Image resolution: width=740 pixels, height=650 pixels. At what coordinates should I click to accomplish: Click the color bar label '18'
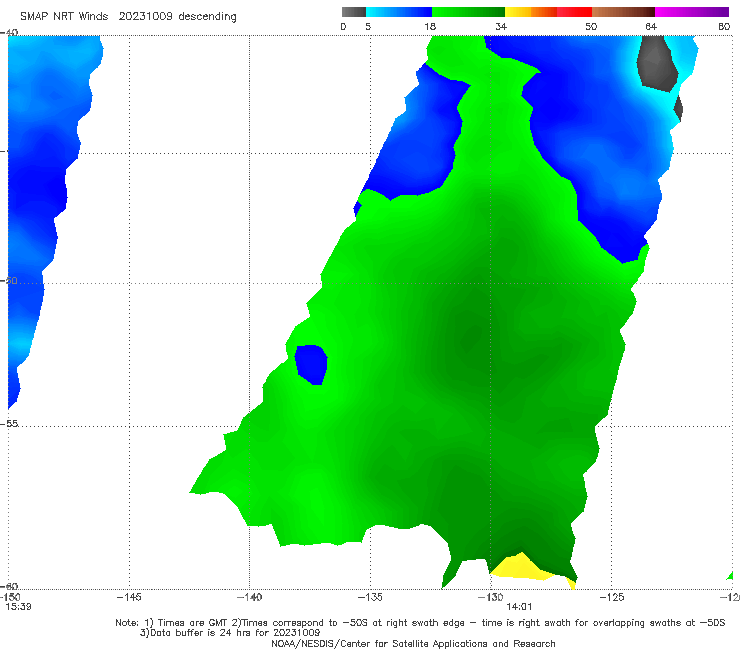pos(430,27)
